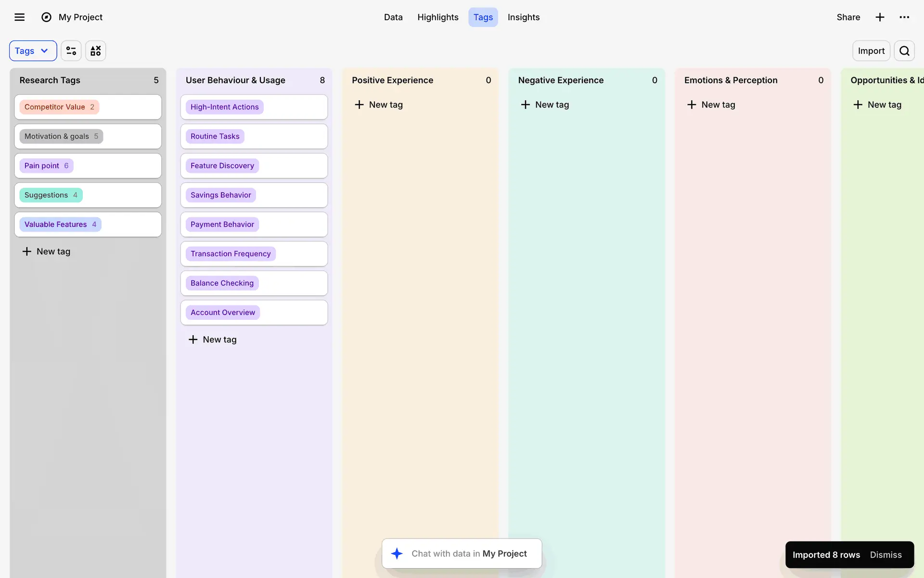Click the Share button
924x578 pixels.
(x=848, y=17)
